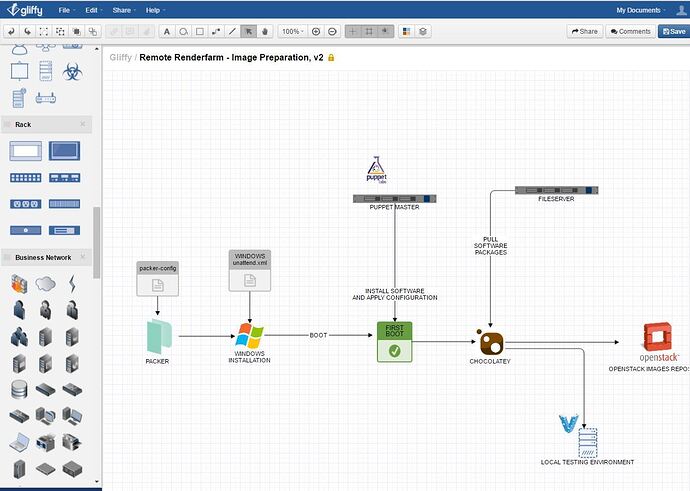The height and width of the screenshot is (491, 690).
Task: Activate the Pan hand tool
Action: click(266, 31)
